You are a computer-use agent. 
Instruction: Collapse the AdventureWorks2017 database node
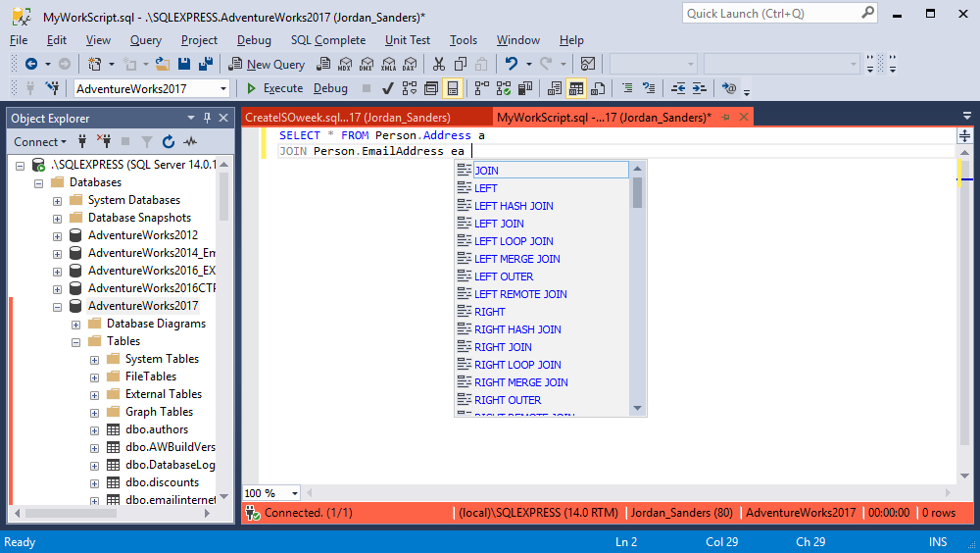[x=58, y=307]
